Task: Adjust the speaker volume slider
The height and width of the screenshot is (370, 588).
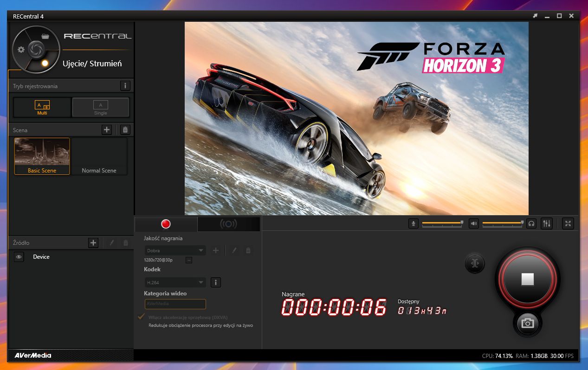Action: tap(503, 223)
